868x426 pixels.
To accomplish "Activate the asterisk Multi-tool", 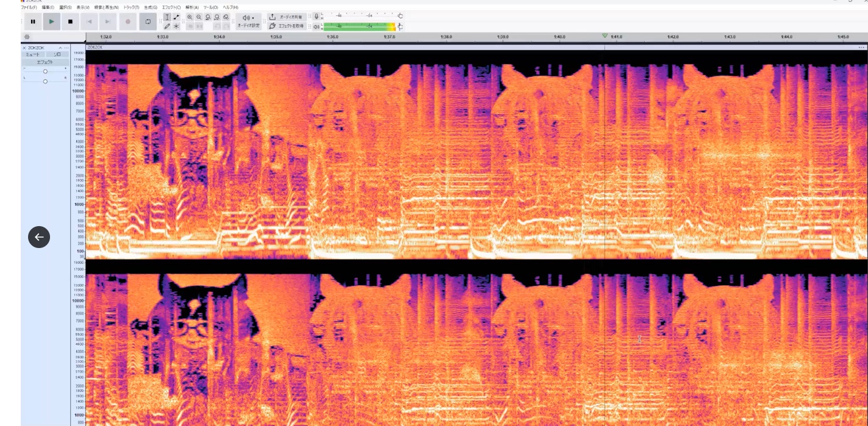I will point(176,26).
